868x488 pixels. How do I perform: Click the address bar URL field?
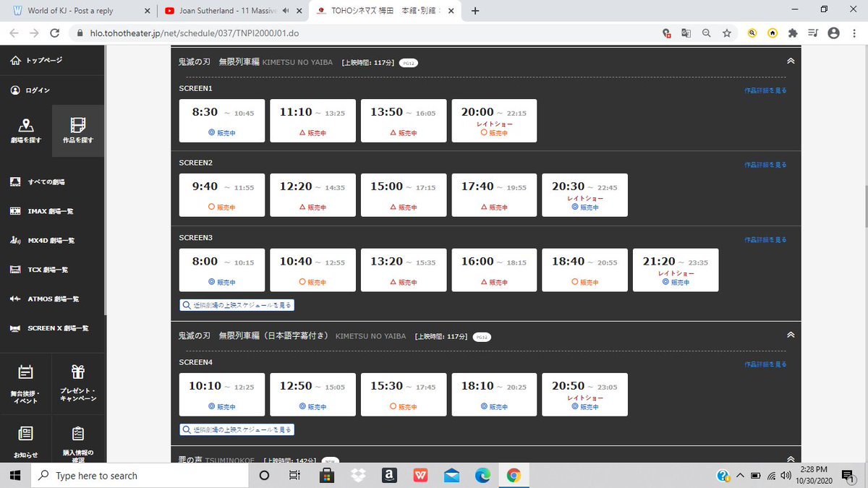pyautogui.click(x=365, y=33)
